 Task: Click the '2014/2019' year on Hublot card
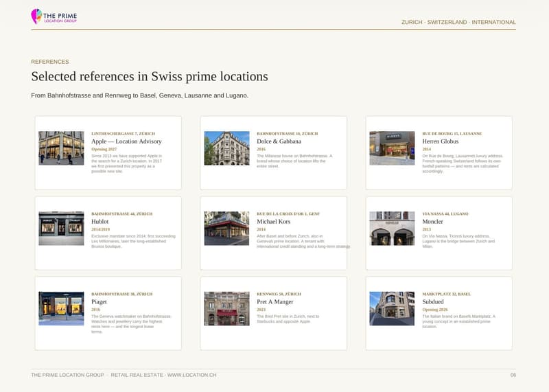point(100,229)
